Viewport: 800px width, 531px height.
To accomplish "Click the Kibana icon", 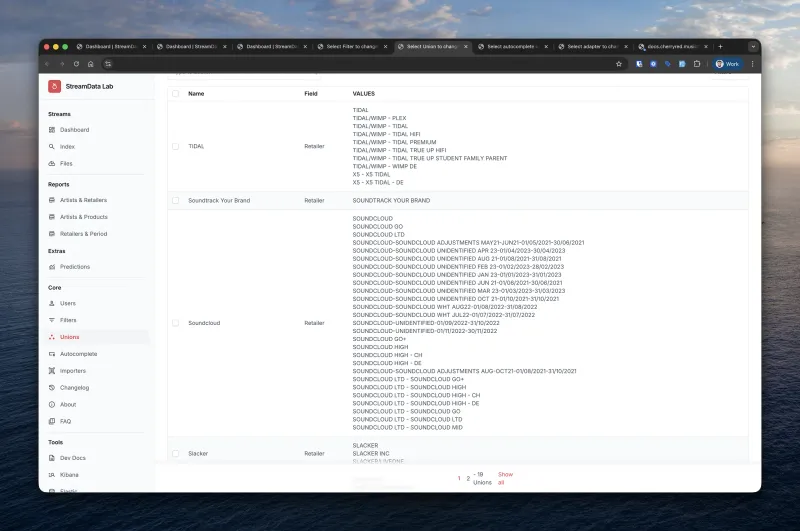I will pyautogui.click(x=52, y=474).
